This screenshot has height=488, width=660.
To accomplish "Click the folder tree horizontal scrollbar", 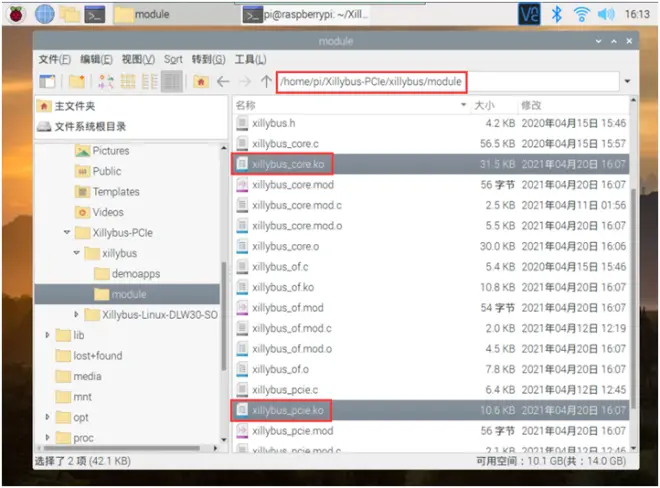I will point(121,448).
